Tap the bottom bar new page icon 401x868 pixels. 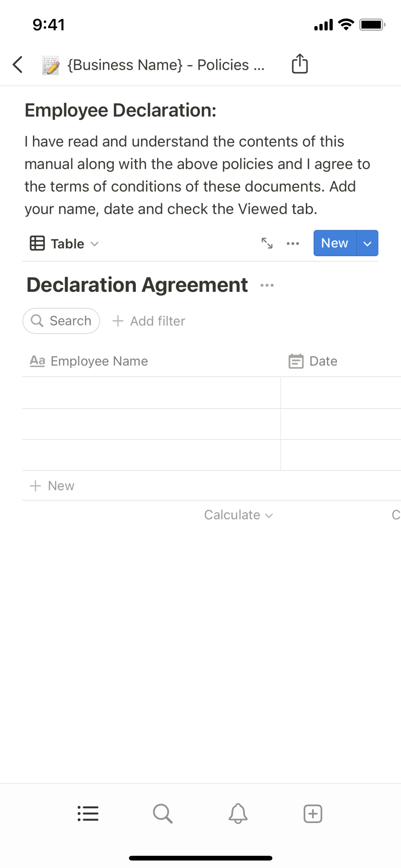(x=313, y=813)
